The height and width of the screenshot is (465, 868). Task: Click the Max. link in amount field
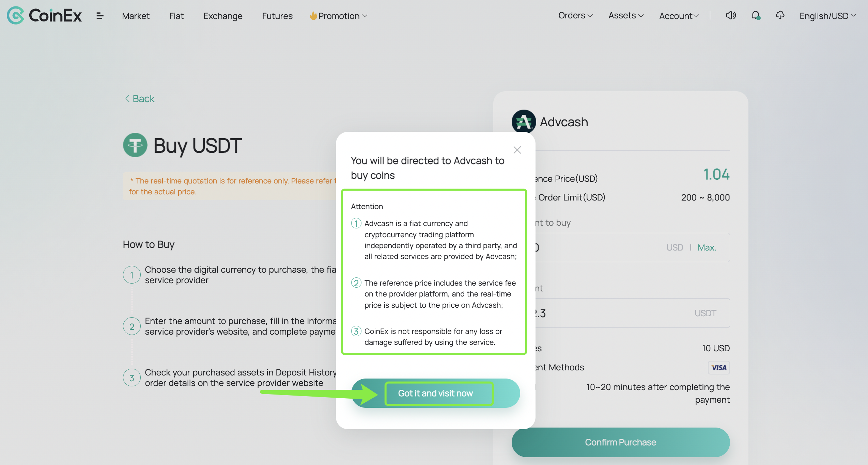[x=707, y=247]
